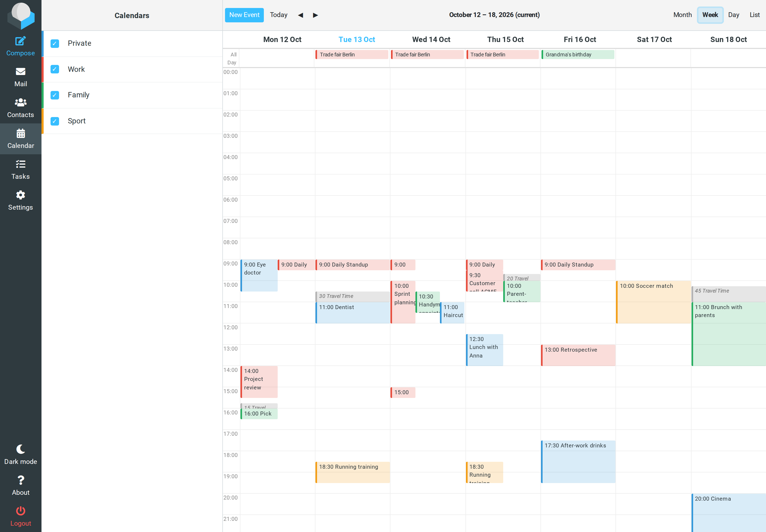Screen dimensions: 766x532
Task: Switch to Month view
Action: click(682, 15)
